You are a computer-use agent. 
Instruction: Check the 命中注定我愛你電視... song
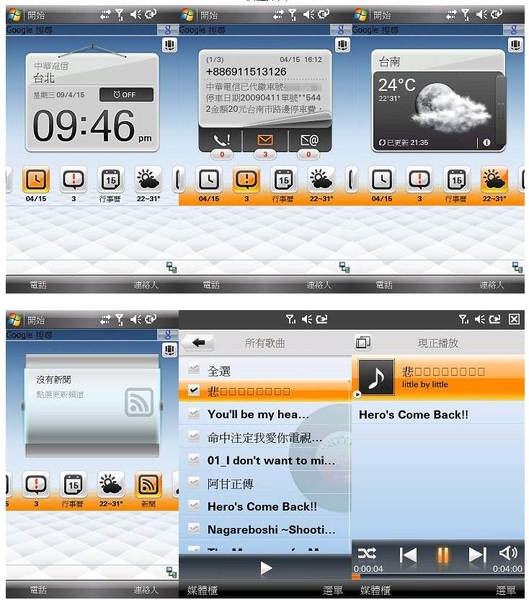point(194,437)
